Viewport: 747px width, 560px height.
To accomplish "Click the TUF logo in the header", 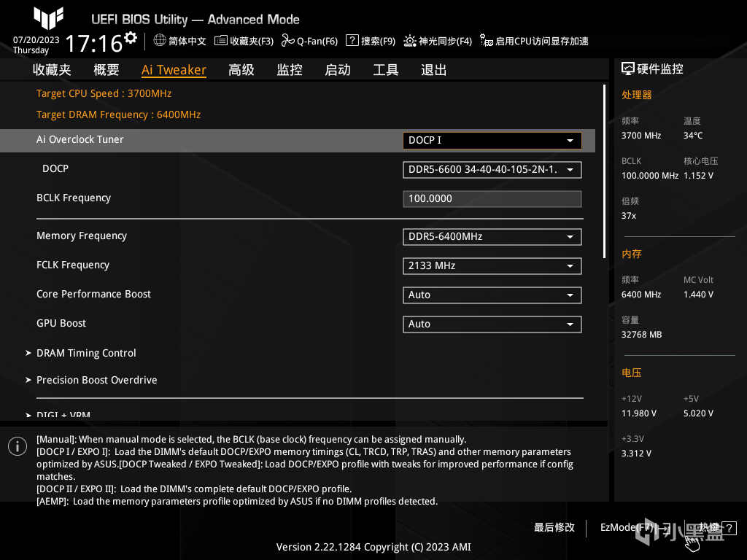I will (49, 18).
